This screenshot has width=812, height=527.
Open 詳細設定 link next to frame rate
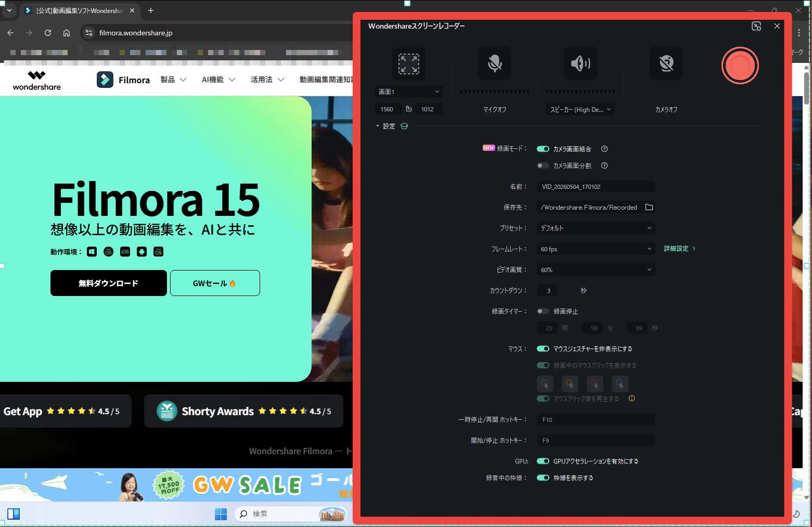click(x=679, y=249)
